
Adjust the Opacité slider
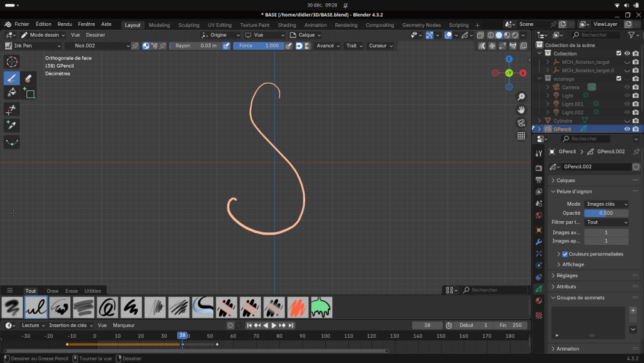[x=606, y=213]
